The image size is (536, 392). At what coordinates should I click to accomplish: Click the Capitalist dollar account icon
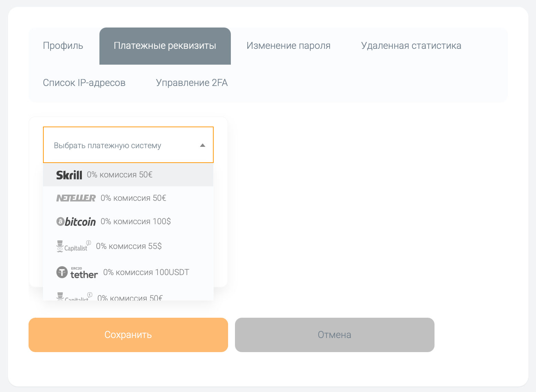click(72, 246)
